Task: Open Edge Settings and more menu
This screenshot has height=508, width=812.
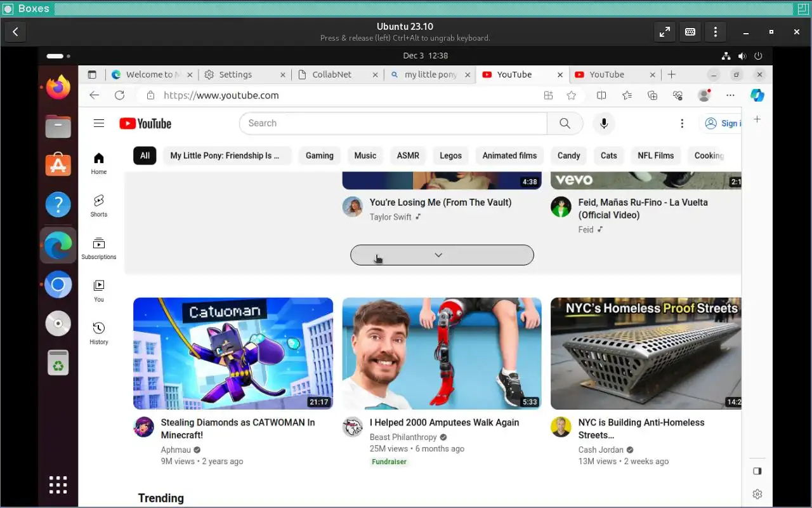Action: coord(730,95)
